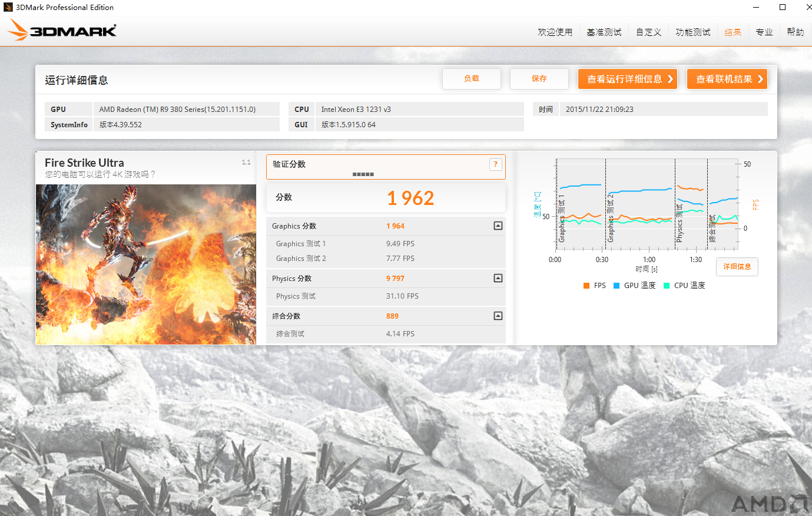Screen dimensions: 812x516
Task: Click the 查看联机结果 button
Action: pos(727,79)
